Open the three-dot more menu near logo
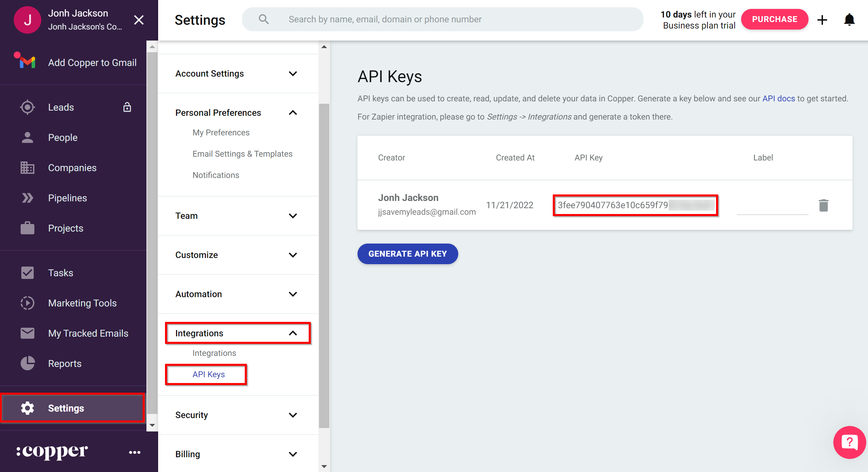868x472 pixels. click(135, 452)
